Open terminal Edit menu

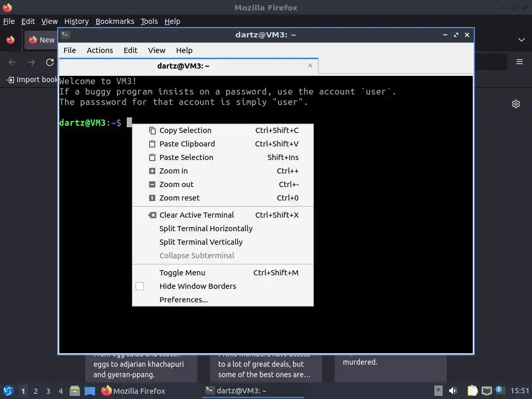(130, 50)
